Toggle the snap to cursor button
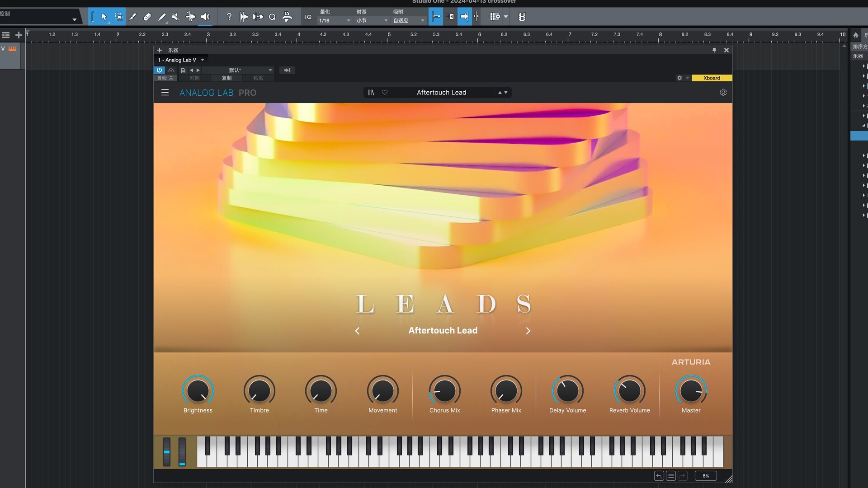This screenshot has width=868, height=488. click(436, 17)
